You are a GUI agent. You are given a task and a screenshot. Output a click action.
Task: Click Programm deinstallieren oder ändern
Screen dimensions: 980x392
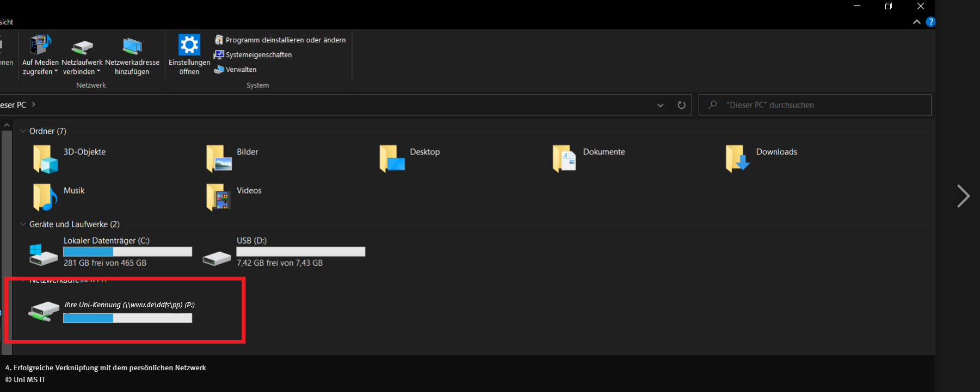(x=280, y=40)
